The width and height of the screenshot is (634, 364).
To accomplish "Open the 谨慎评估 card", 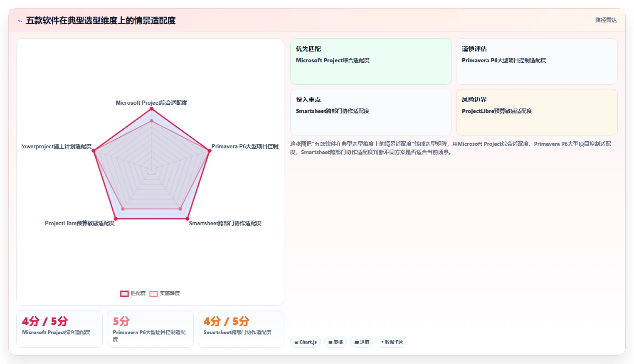I will pyautogui.click(x=537, y=61).
